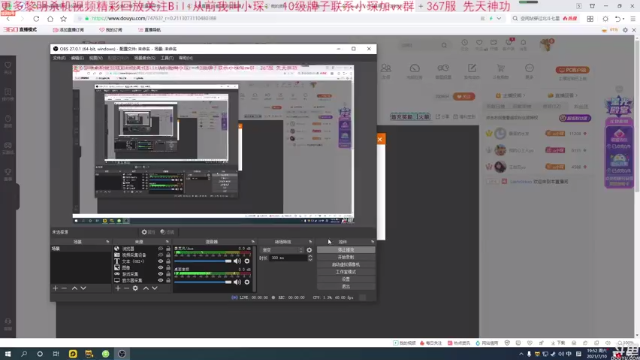The image size is (640, 360).
Task: Open Task View on taskbar
Action: (56, 354)
